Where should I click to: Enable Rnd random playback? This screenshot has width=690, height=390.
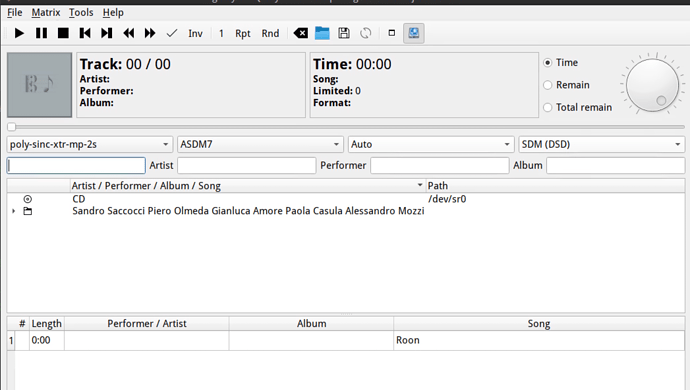point(270,33)
